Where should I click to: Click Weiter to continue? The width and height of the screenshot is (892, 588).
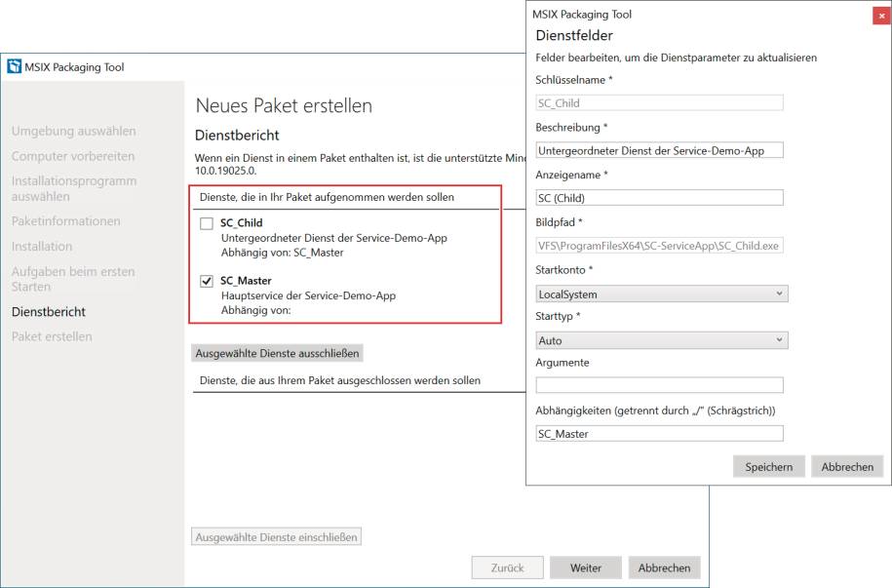tap(585, 568)
